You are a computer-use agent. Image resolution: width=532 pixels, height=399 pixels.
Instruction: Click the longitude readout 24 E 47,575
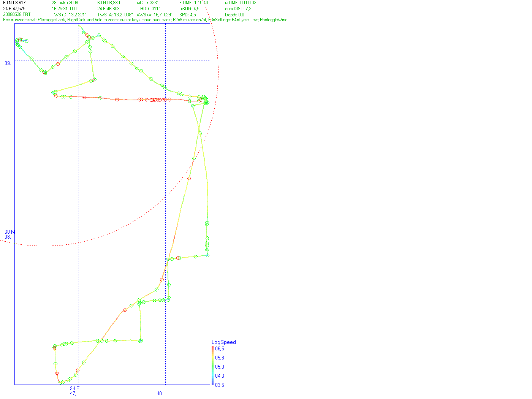pyautogui.click(x=14, y=9)
